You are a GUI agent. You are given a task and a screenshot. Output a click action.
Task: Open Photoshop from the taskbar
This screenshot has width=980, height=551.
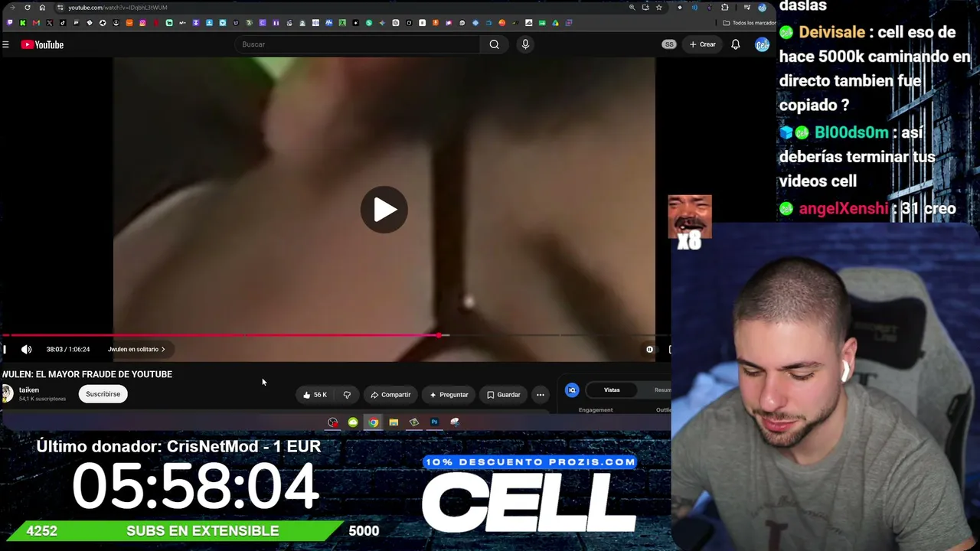[x=434, y=422]
